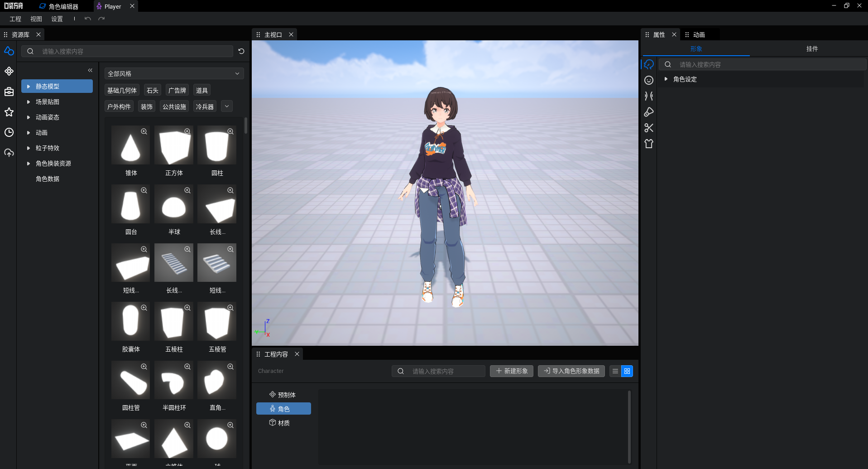The image size is (868, 469).
Task: Filter by the 冷兵器 tag
Action: tap(205, 106)
